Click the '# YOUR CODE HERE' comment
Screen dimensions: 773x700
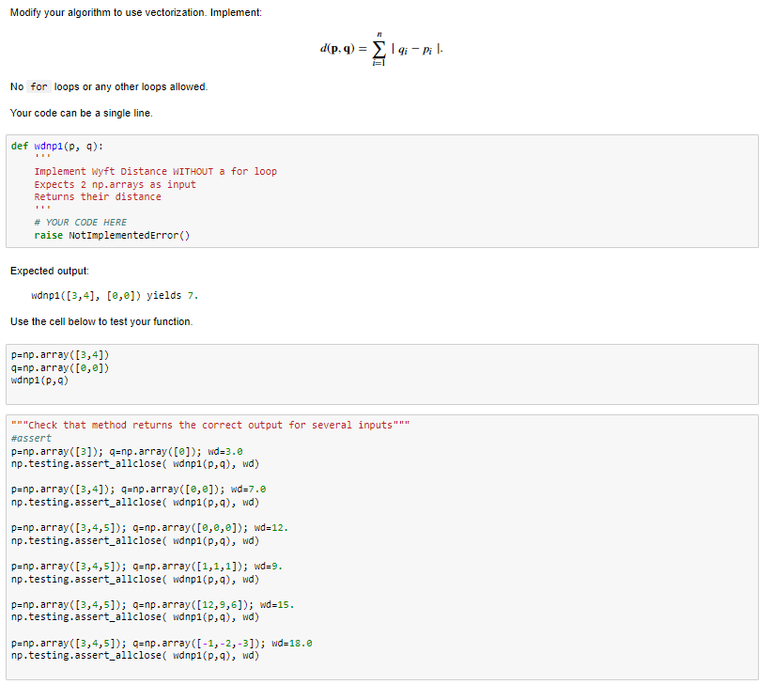81,223
